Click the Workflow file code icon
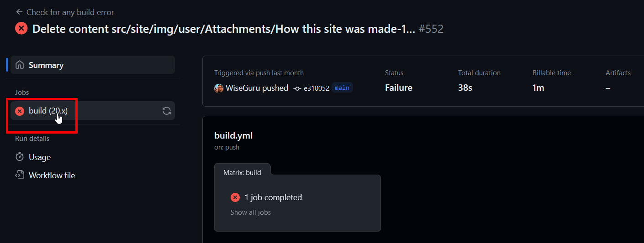 (x=20, y=175)
